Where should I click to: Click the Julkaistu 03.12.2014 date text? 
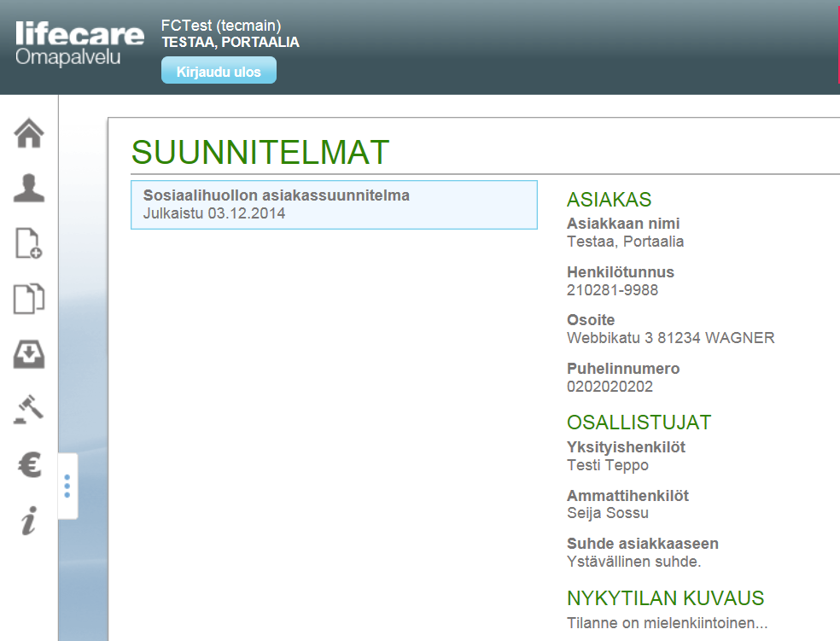pyautogui.click(x=213, y=213)
